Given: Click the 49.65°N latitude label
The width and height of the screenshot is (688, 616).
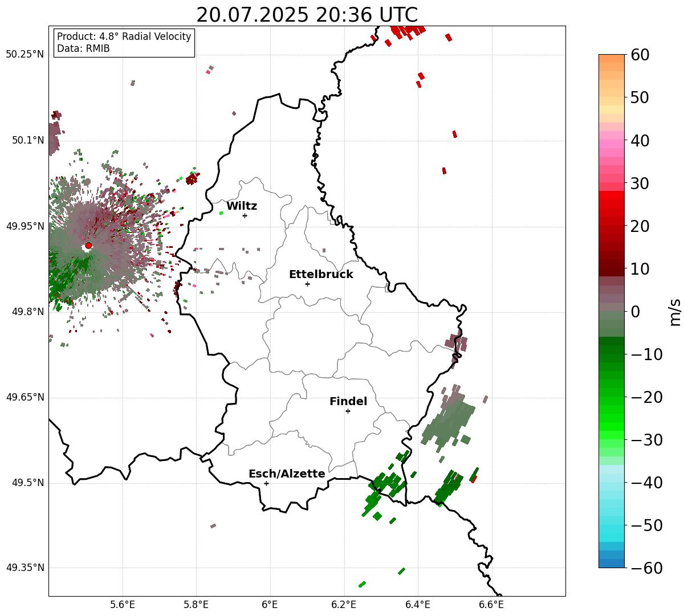Looking at the screenshot, I should [25, 397].
